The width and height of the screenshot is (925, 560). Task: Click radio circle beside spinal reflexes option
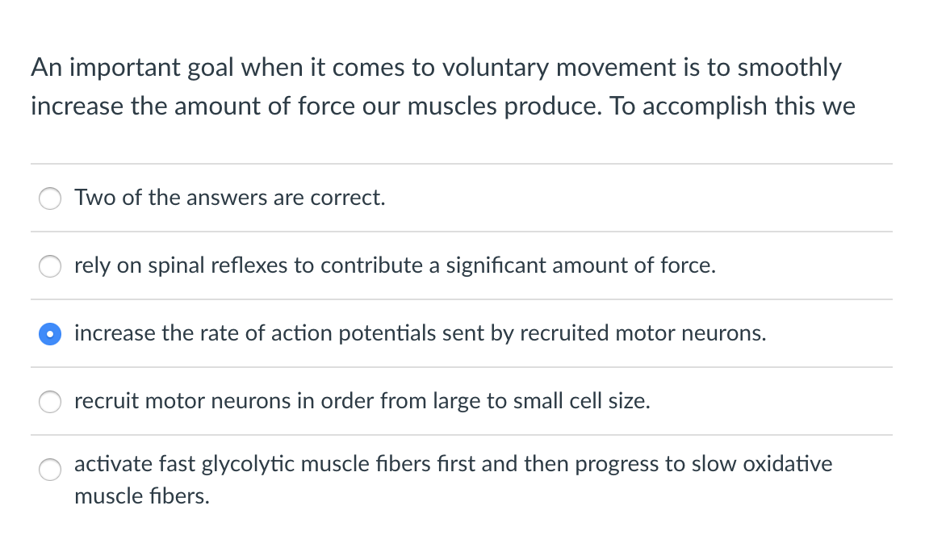[49, 265]
